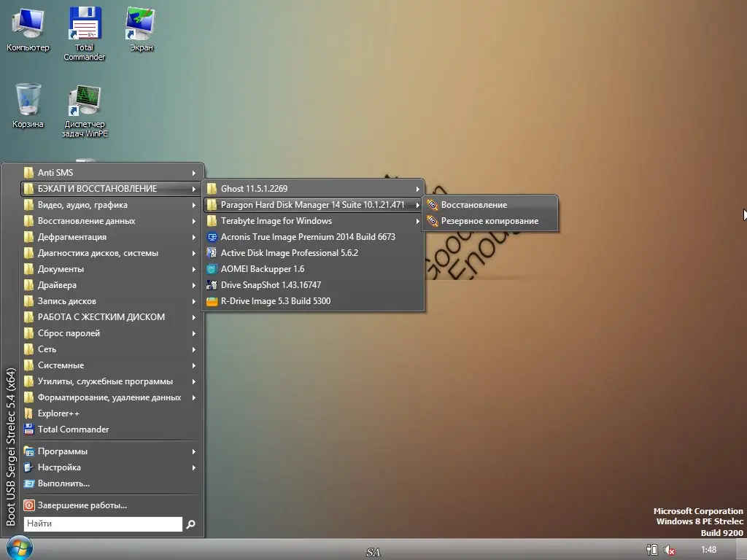Click the Резервное копирование item icon
Viewport: 747px width, 560px height.
pos(432,221)
